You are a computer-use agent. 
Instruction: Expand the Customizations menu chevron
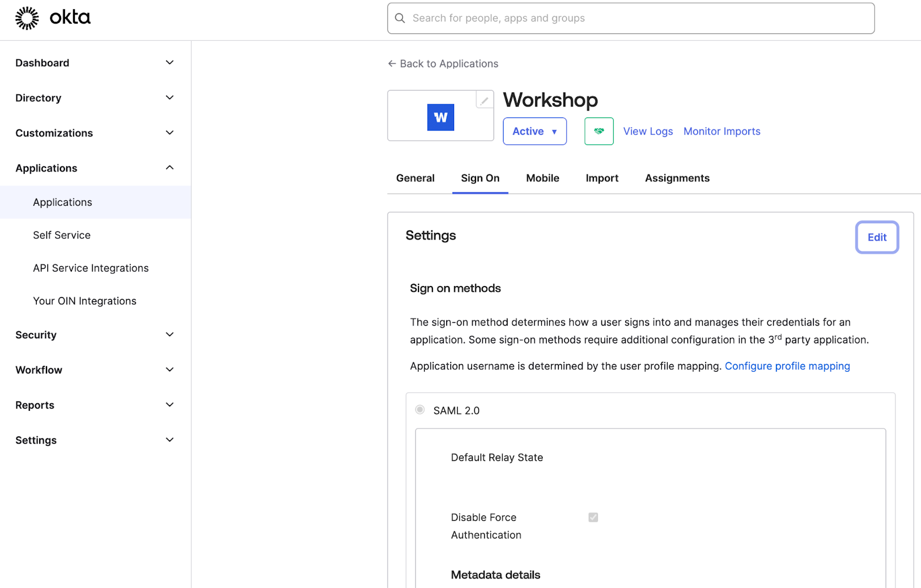click(x=170, y=133)
